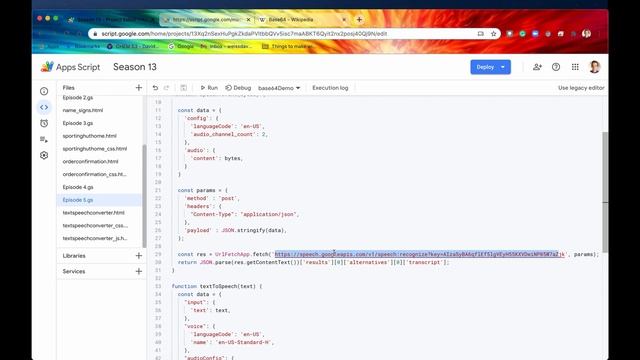Bookmark page with star icon
640x360 pixels.
[x=493, y=34]
